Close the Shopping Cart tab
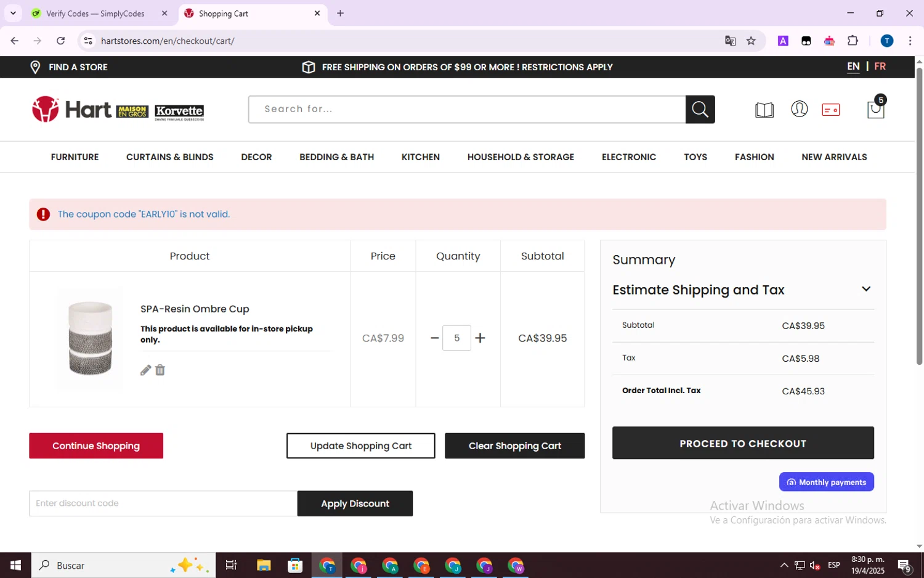Image resolution: width=924 pixels, height=578 pixels. [317, 13]
